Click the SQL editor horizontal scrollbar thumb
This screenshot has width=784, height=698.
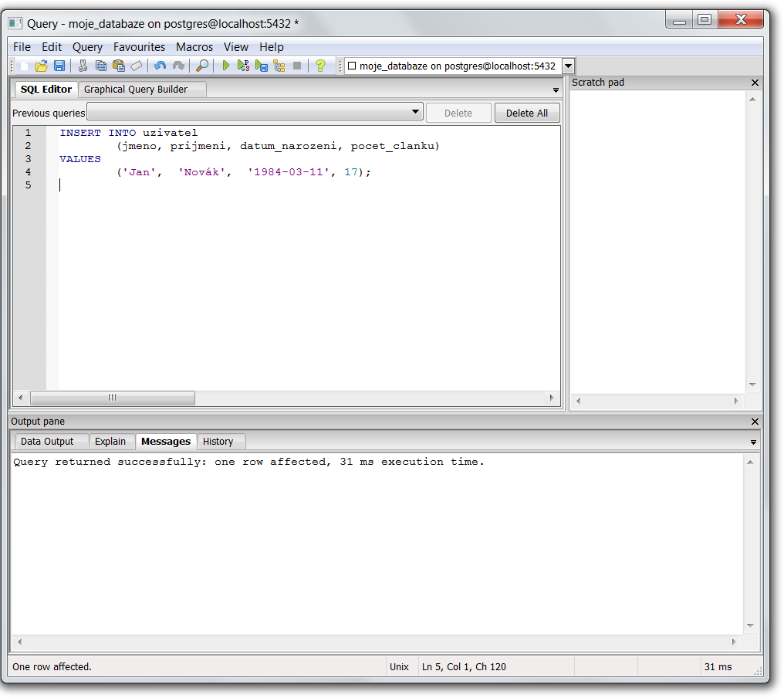point(112,398)
